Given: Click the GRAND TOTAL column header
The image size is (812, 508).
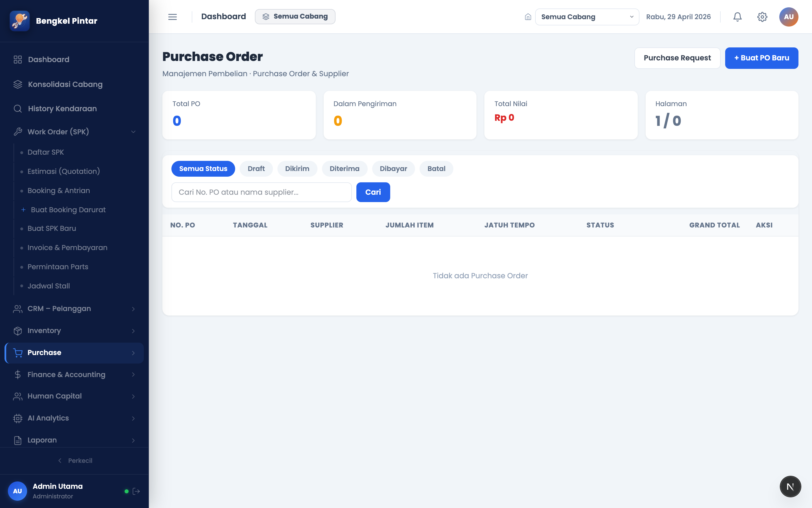Looking at the screenshot, I should click(x=714, y=225).
